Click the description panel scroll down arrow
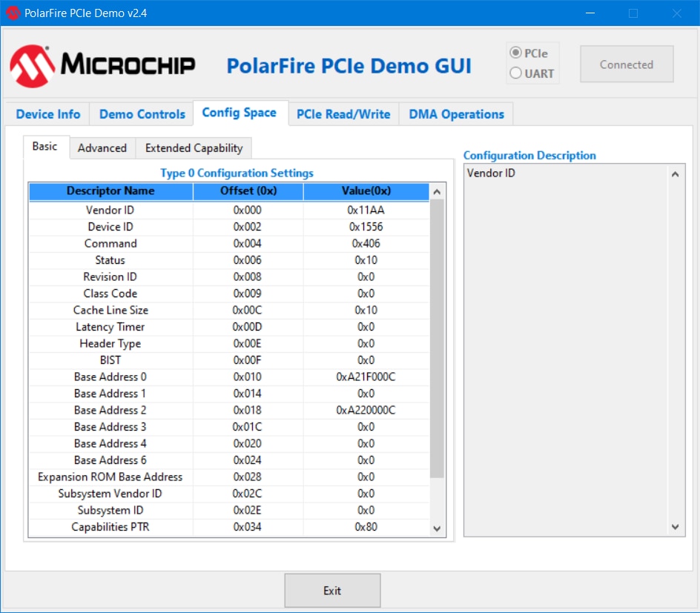 point(675,527)
